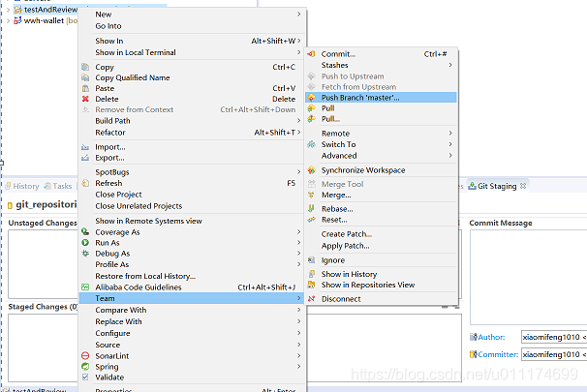Click the Copy icon in context menu
The image size is (587, 392).
tap(85, 67)
